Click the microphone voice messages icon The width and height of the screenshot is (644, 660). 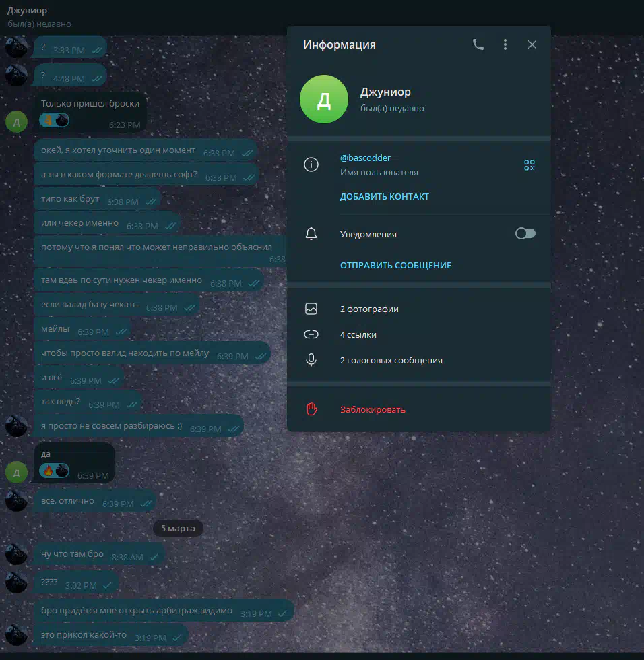[311, 360]
